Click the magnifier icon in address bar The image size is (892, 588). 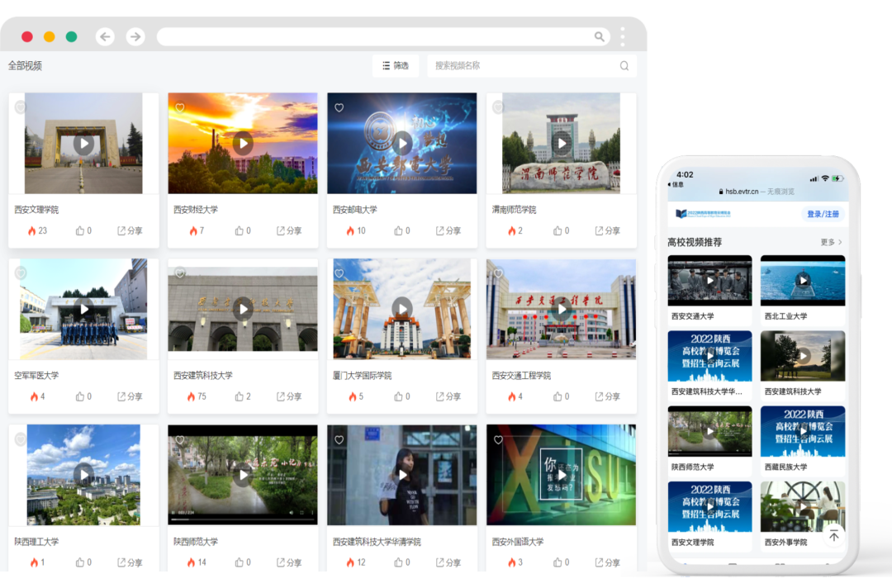coord(600,37)
